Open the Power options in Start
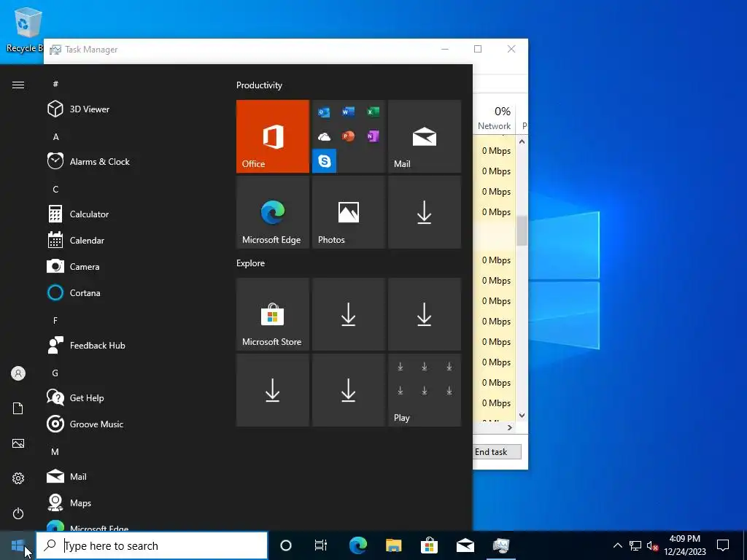747x560 pixels. coord(18,513)
